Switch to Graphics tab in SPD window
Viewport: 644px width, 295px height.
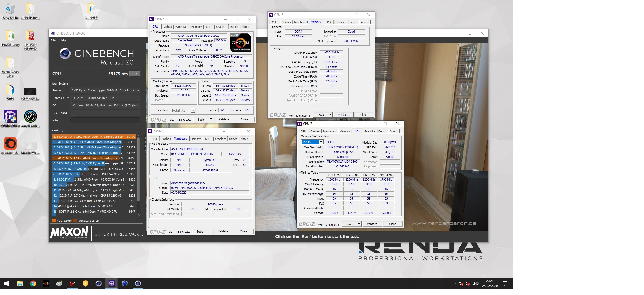370,131
